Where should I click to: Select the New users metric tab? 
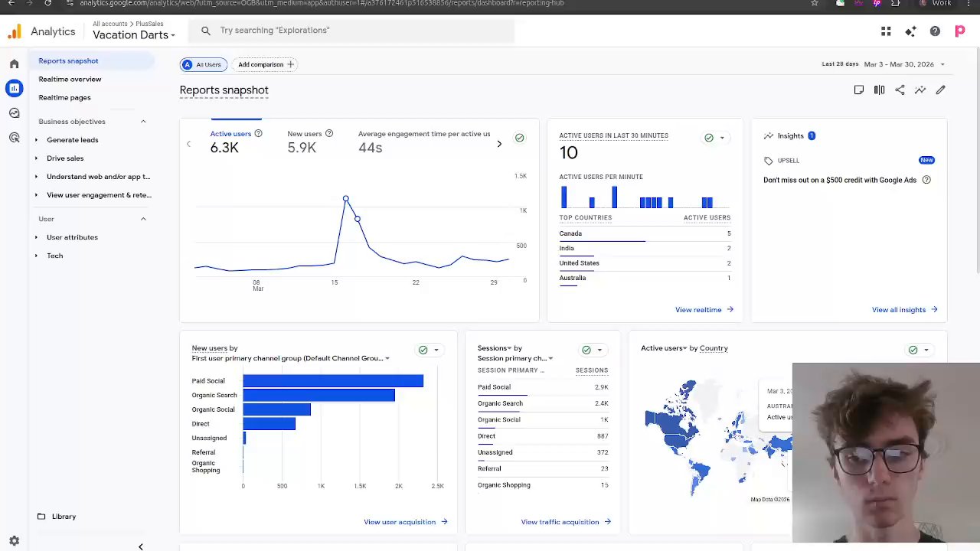305,142
